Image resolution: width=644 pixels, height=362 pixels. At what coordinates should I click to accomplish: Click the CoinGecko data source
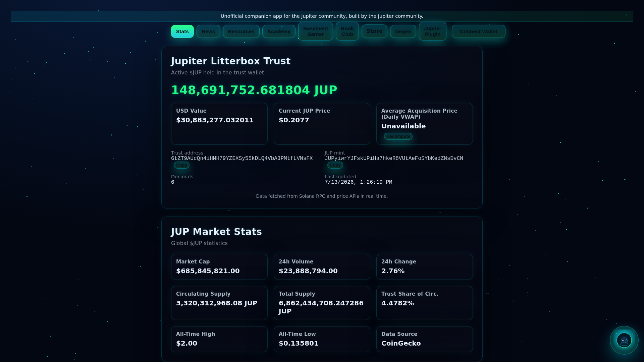click(x=401, y=343)
